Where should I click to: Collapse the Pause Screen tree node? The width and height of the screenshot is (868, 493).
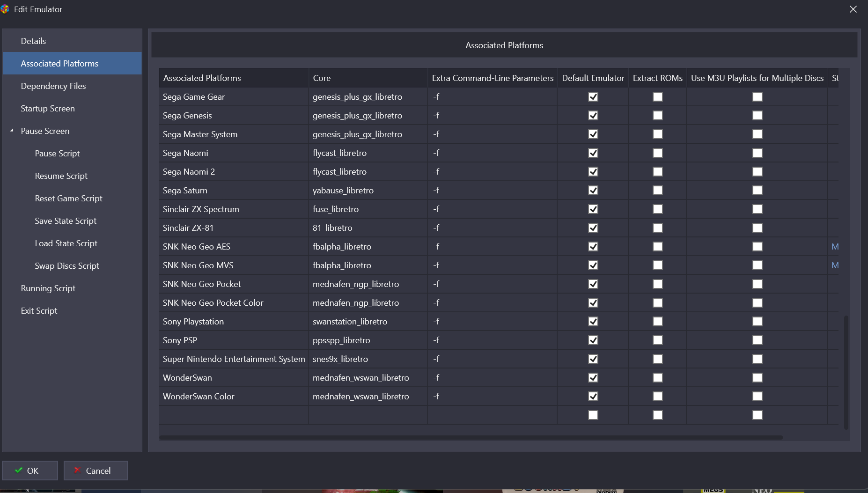click(x=12, y=131)
